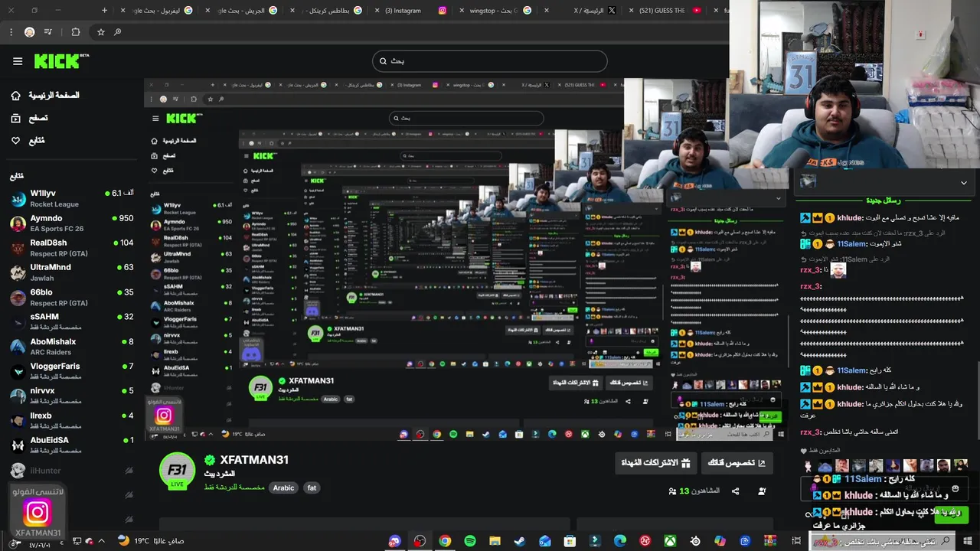Collapse the chat panel header chevron

click(x=963, y=182)
